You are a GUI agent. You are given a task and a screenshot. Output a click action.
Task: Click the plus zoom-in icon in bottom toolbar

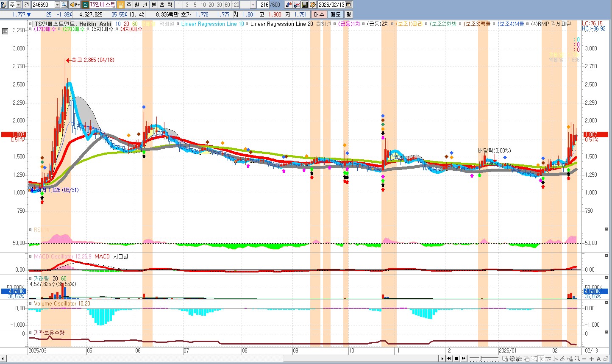pos(592,358)
